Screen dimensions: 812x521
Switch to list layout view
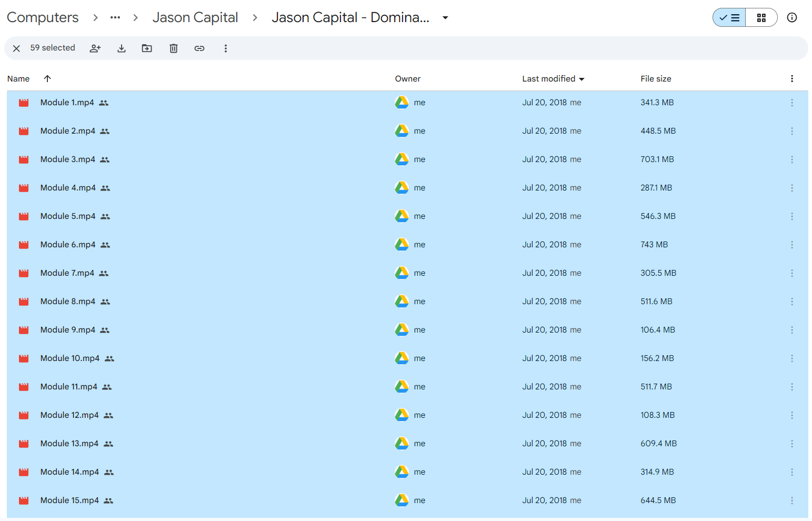coord(729,18)
